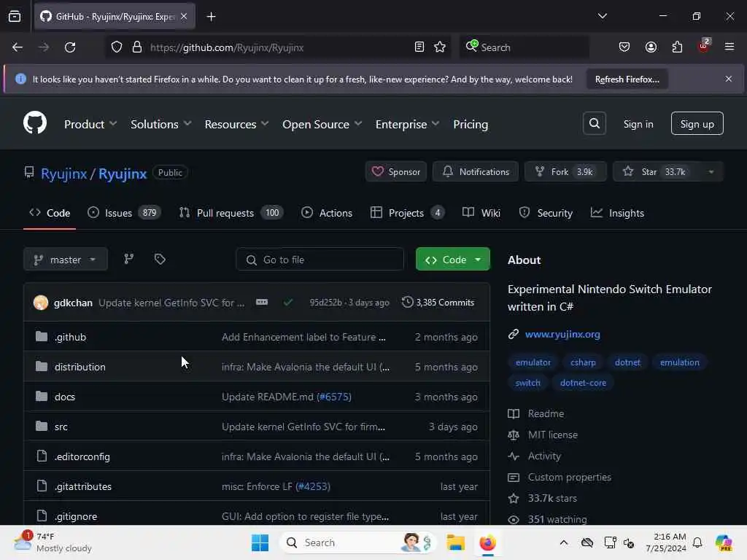Open the tags icon beside the branches icon
Viewport: 747px width, 560px height.
160,259
